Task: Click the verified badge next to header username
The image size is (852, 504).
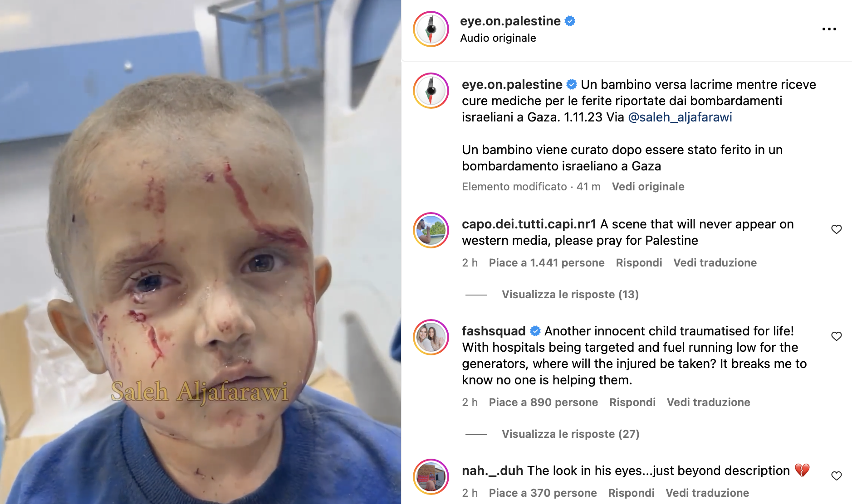Action: pyautogui.click(x=570, y=21)
